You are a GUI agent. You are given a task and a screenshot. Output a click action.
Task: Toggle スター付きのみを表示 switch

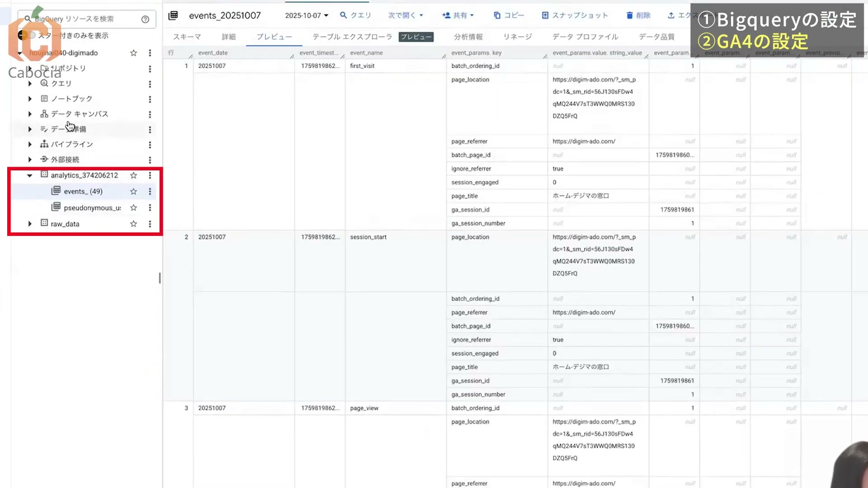point(27,35)
